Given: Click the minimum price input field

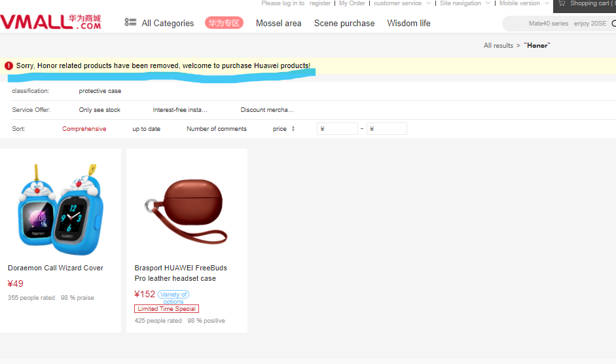Looking at the screenshot, I should [x=337, y=129].
